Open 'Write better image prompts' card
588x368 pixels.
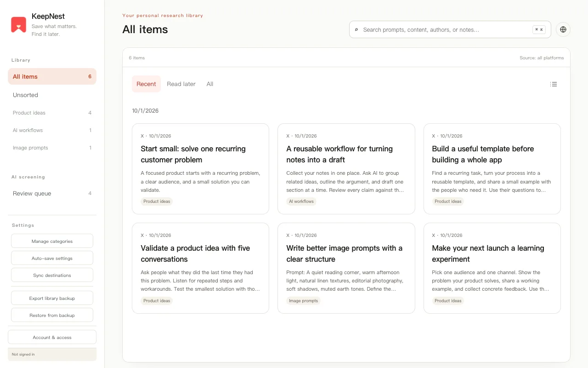(346, 268)
